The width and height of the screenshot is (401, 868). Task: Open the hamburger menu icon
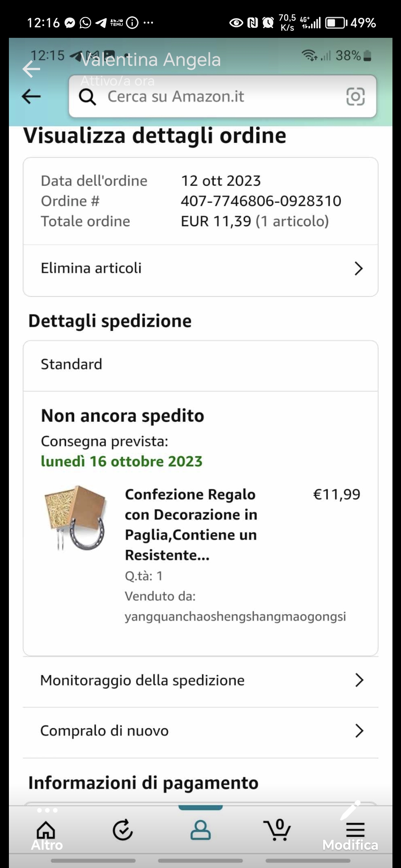point(355,829)
